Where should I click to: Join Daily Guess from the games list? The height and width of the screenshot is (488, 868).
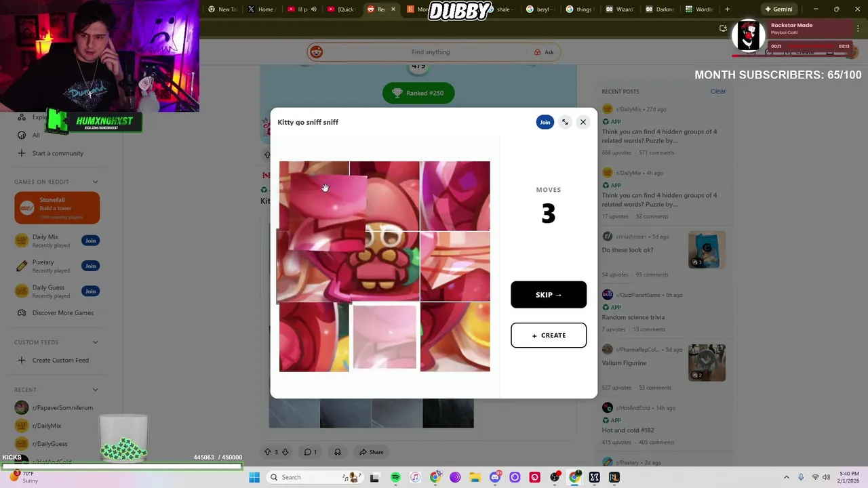pyautogui.click(x=90, y=291)
